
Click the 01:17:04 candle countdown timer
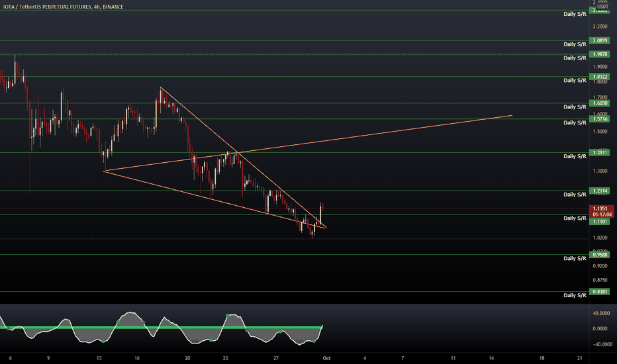pyautogui.click(x=602, y=214)
